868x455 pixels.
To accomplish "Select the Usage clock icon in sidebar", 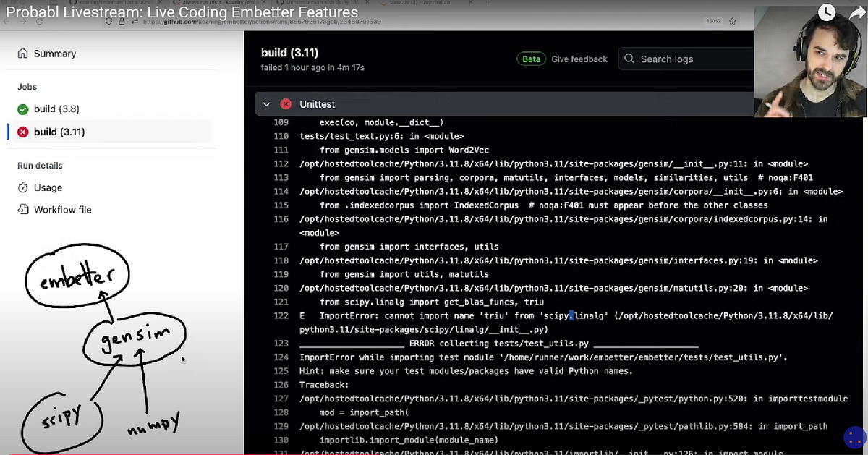I will tap(23, 187).
